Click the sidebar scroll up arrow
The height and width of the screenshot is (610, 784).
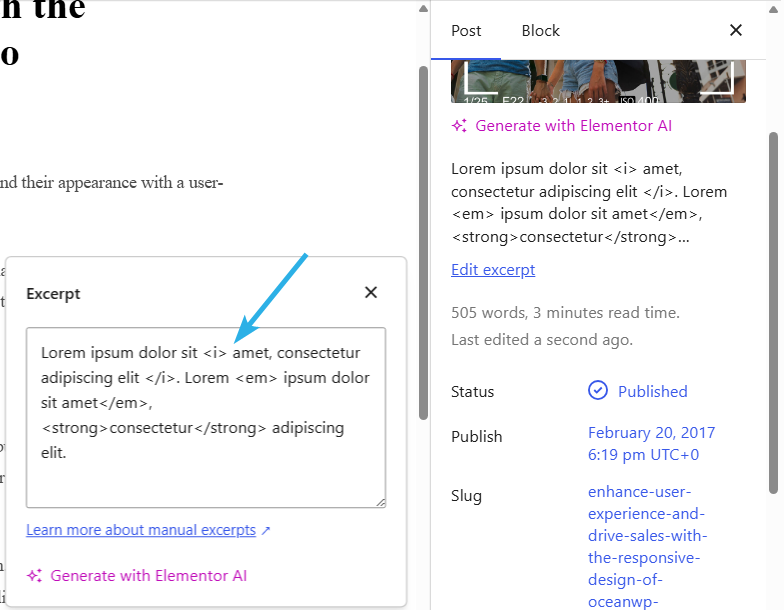[x=774, y=8]
